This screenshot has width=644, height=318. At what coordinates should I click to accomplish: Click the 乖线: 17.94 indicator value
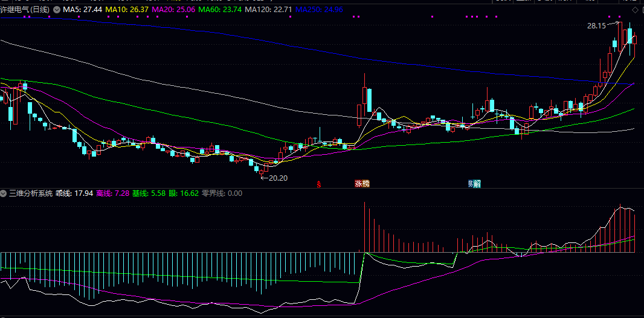point(74,193)
